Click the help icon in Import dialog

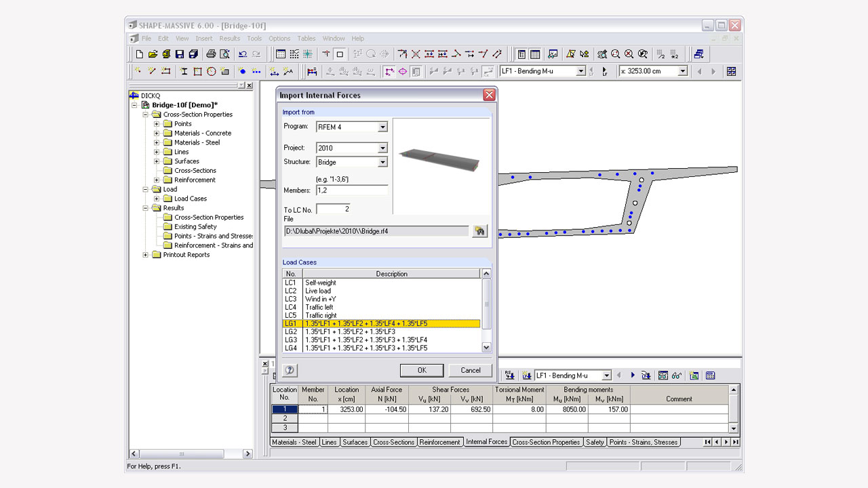(290, 370)
